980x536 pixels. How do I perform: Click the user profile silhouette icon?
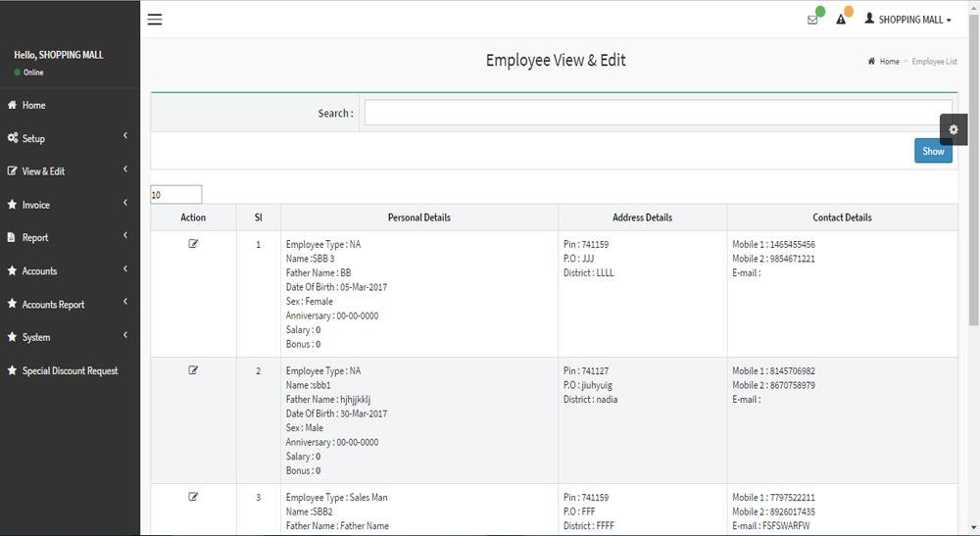869,19
